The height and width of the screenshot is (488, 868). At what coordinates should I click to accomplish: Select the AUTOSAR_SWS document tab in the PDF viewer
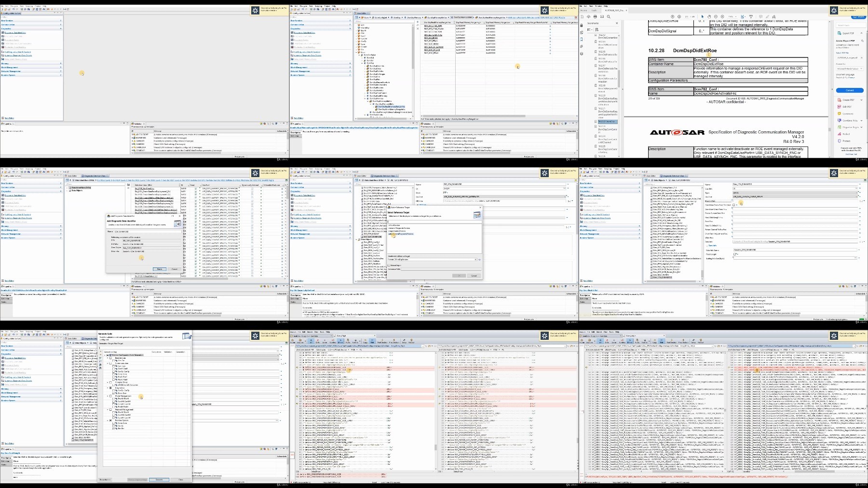point(614,10)
